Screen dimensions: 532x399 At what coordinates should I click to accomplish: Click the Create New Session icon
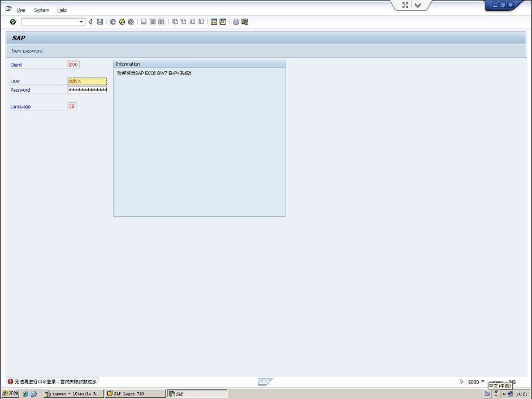pyautogui.click(x=214, y=22)
